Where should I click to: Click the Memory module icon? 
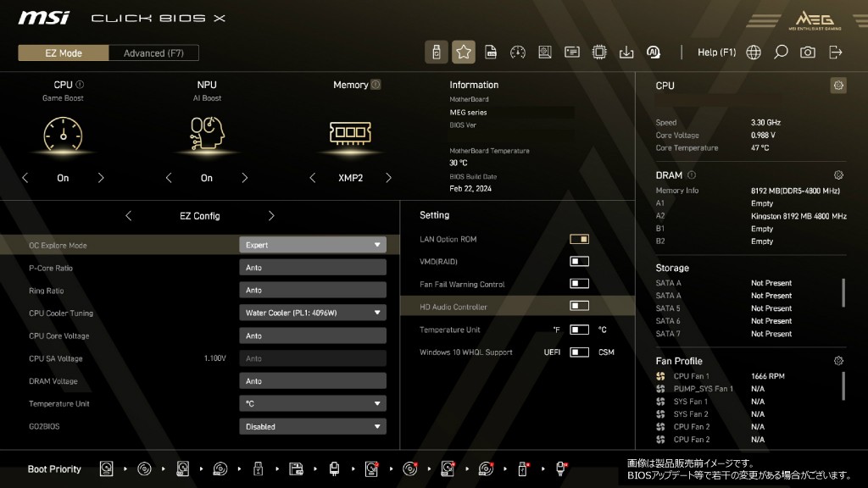point(350,133)
